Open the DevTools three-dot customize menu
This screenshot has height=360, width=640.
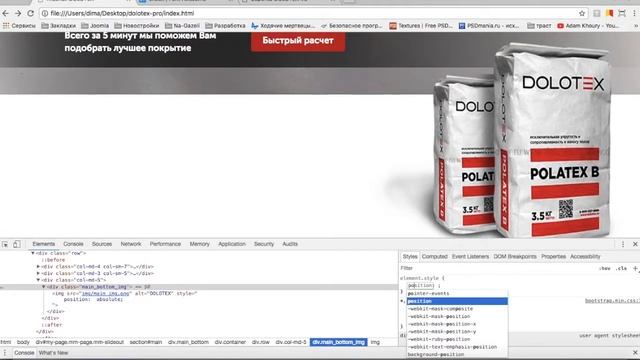[x=623, y=244]
